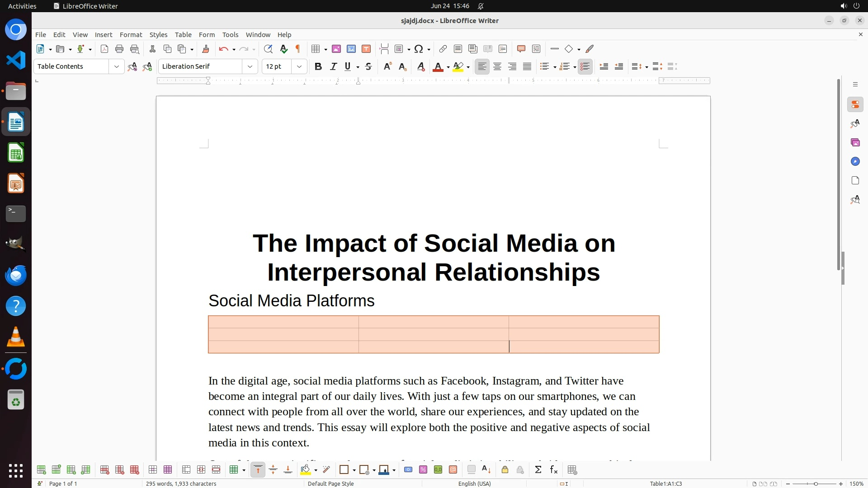
Task: Click the Insert Table icon in toolbar
Action: pyautogui.click(x=316, y=49)
